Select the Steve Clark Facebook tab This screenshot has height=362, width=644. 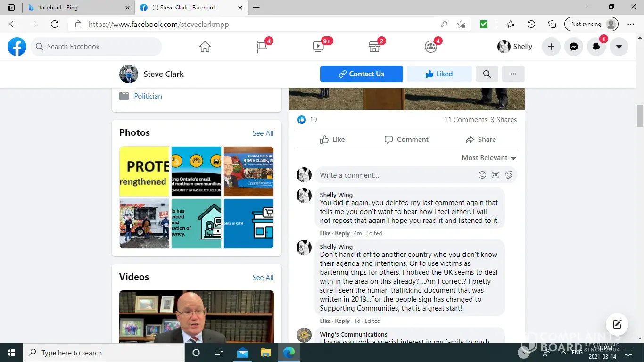tap(190, 8)
